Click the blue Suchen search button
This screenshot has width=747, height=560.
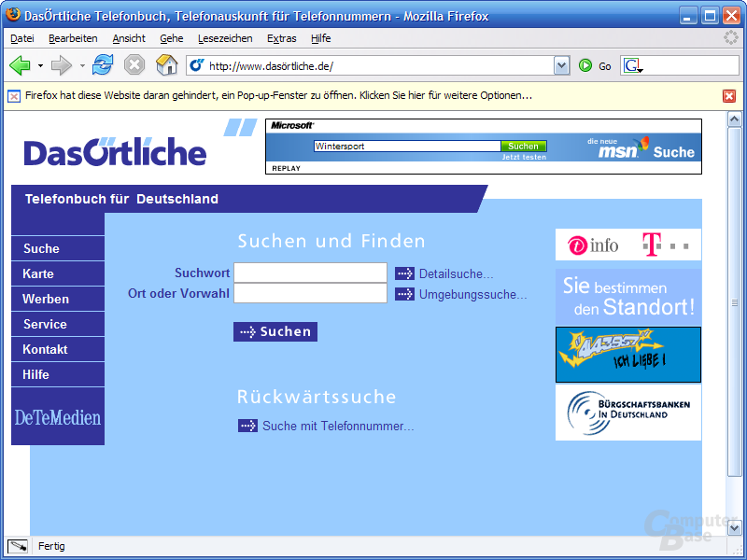[275, 332]
